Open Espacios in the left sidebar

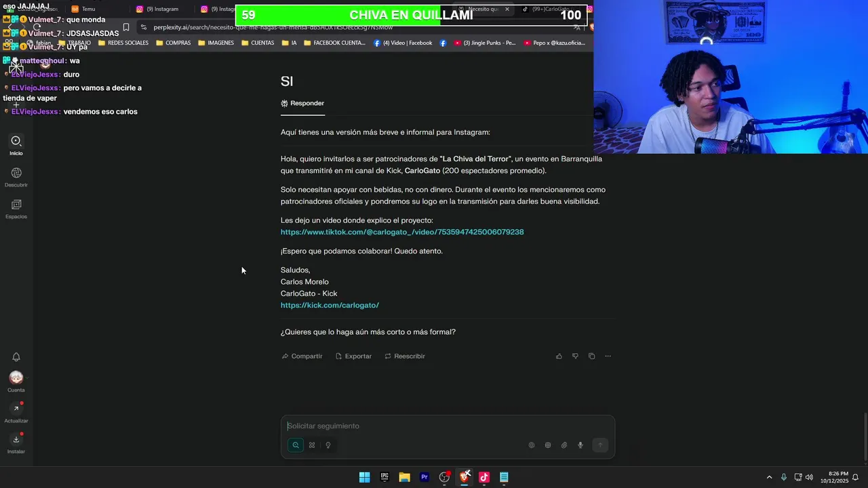16,209
